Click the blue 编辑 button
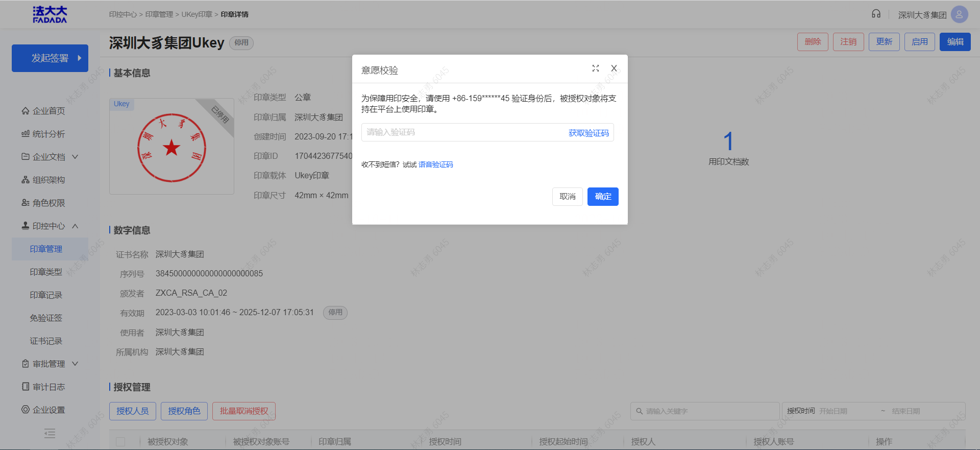 pos(955,42)
